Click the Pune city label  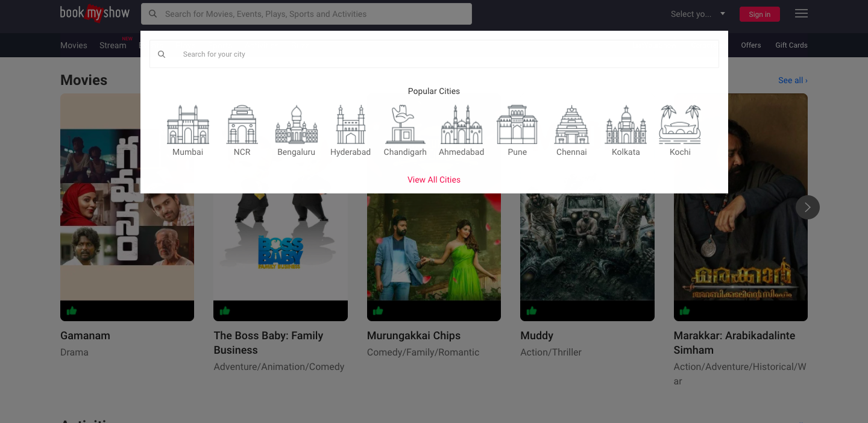coord(517,152)
